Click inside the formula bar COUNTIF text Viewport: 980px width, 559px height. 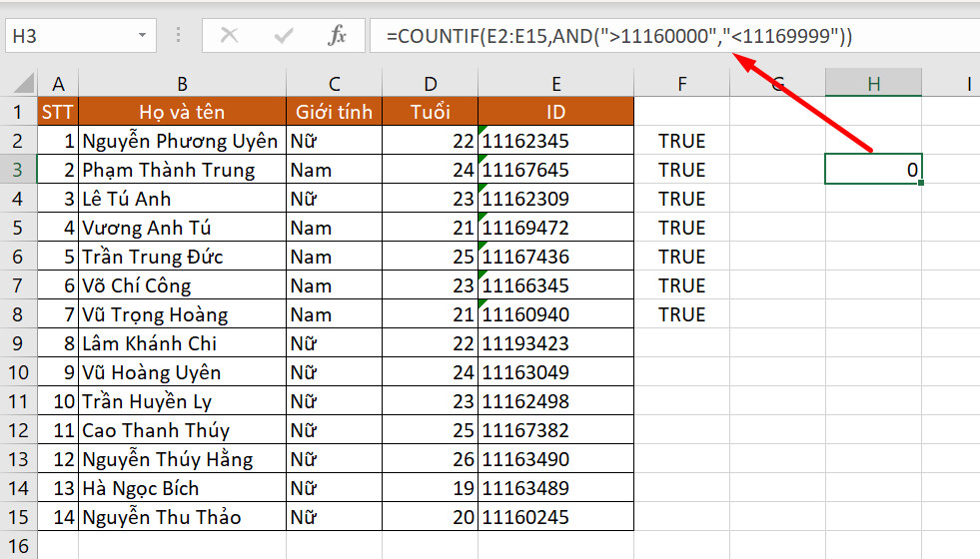(x=618, y=36)
